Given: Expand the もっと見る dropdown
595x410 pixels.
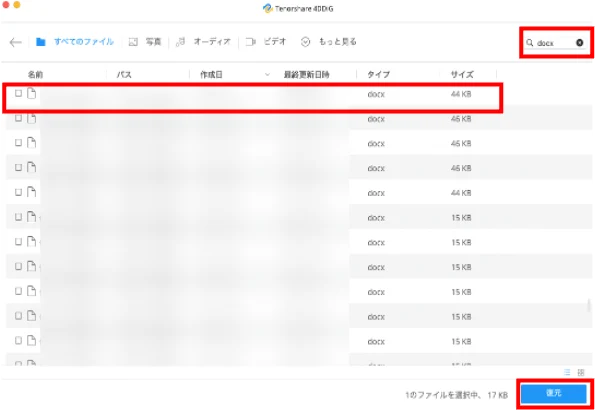Looking at the screenshot, I should 329,42.
